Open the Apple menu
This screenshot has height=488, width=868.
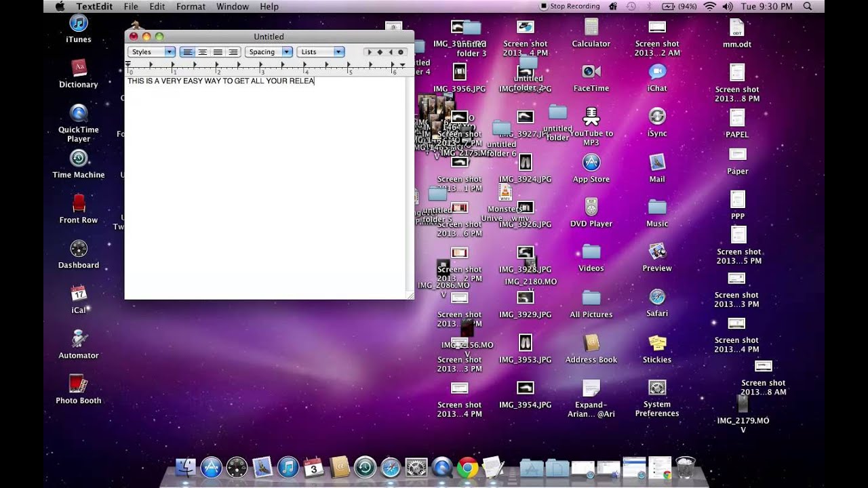59,6
